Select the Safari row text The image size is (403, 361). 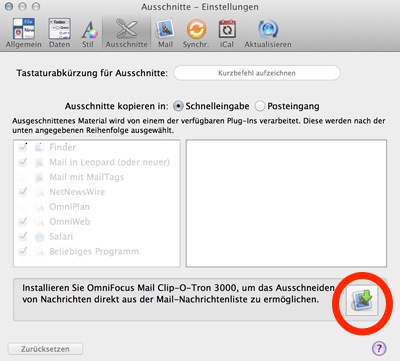click(x=61, y=236)
